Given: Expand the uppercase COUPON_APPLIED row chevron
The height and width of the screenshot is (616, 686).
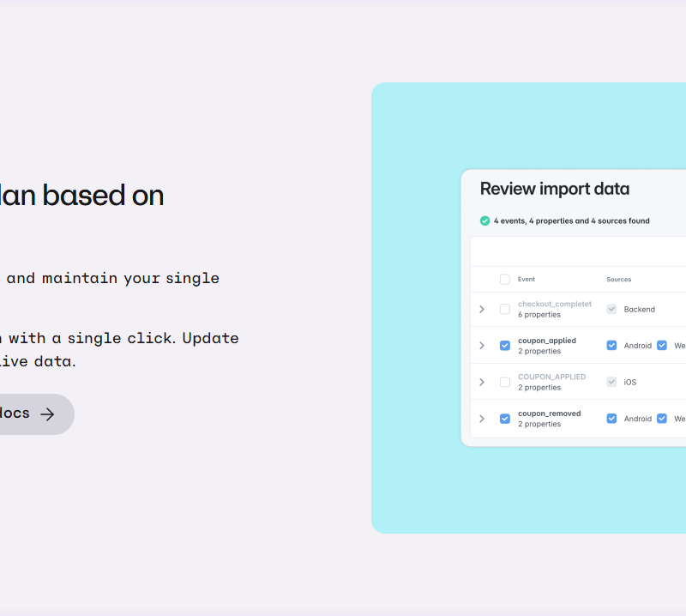Looking at the screenshot, I should (482, 382).
